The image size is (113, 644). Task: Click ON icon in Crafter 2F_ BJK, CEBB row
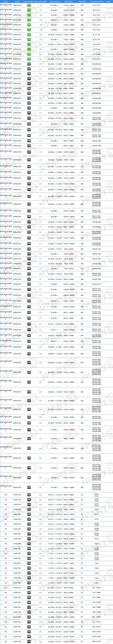point(29,612)
